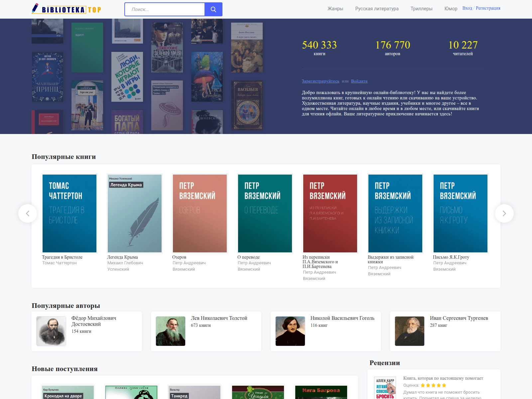The height and width of the screenshot is (399, 532).
Task: Open the Юмор menu item
Action: [451, 9]
